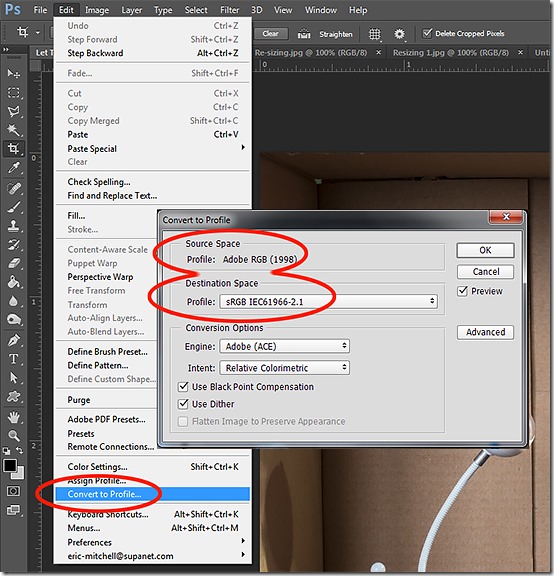
Task: Select the Brush tool
Action: click(x=14, y=207)
